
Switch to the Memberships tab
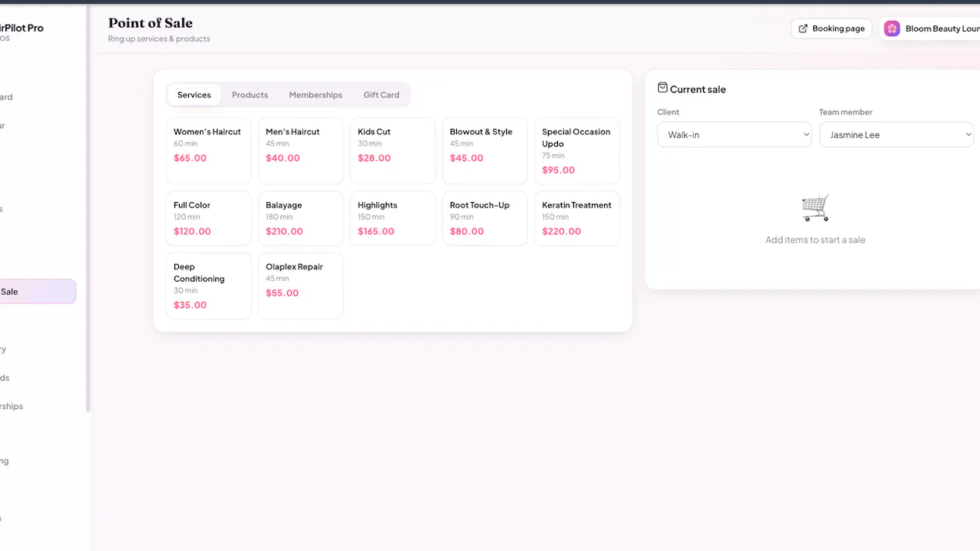coord(316,95)
